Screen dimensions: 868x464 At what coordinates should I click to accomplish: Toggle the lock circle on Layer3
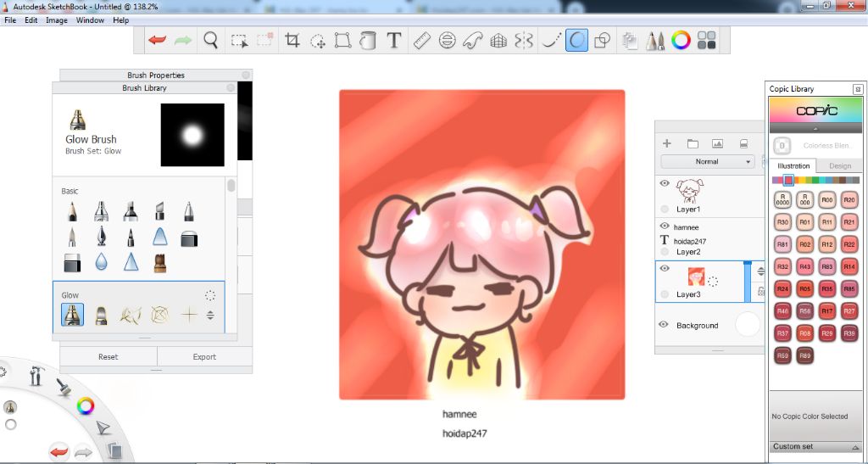(x=665, y=294)
